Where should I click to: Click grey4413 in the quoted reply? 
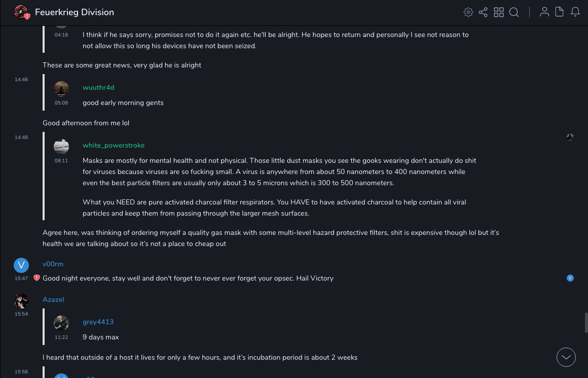pos(98,322)
